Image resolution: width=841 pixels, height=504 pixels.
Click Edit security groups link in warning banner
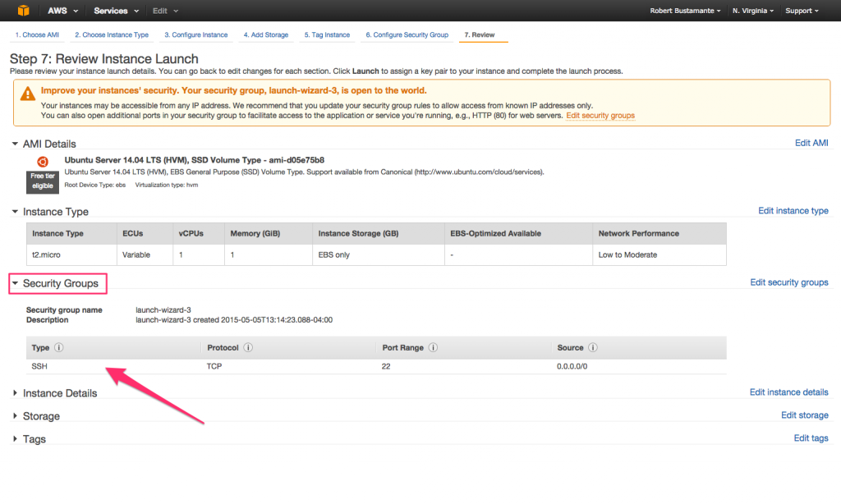[600, 115]
